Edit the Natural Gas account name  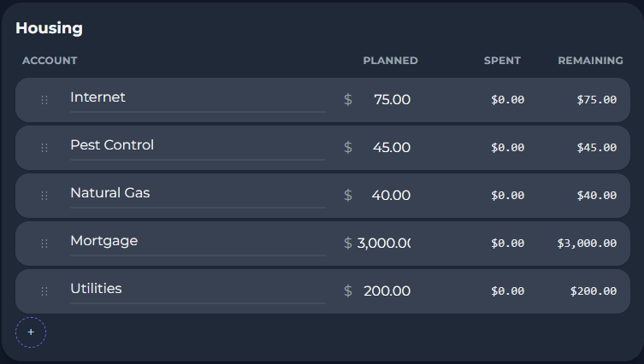click(197, 194)
